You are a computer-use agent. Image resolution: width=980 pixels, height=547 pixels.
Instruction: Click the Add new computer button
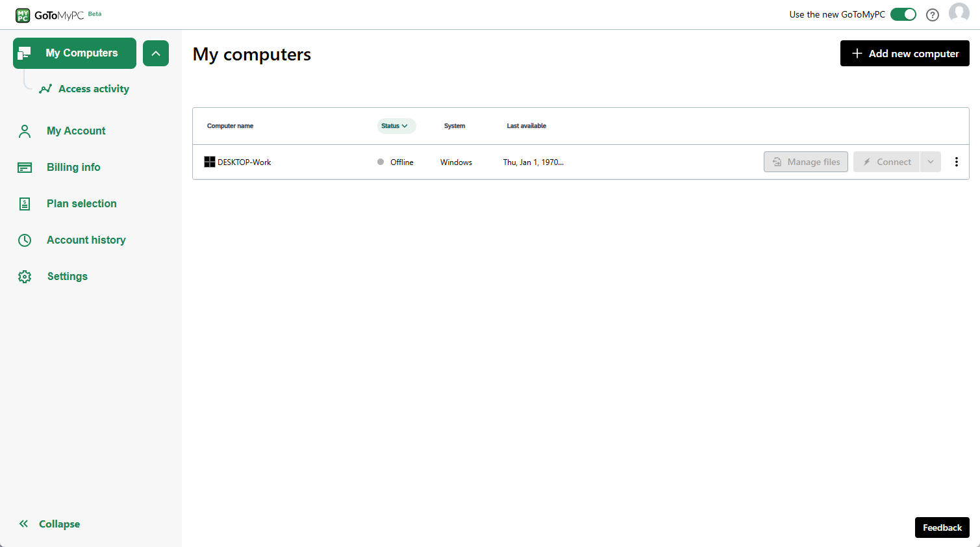pos(904,53)
